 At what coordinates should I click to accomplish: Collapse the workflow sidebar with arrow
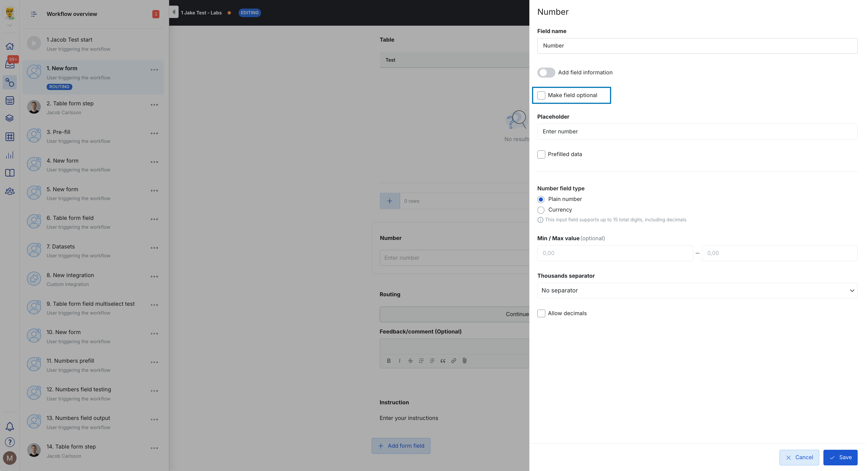tap(174, 12)
